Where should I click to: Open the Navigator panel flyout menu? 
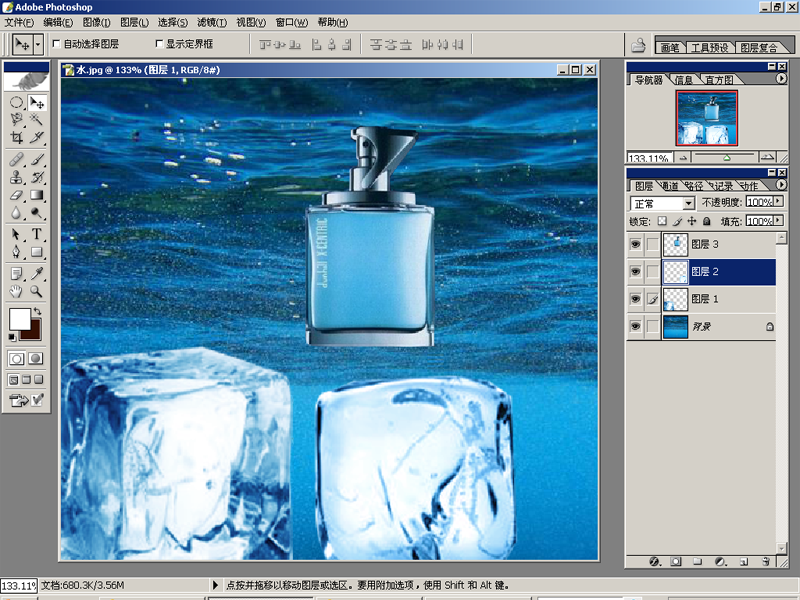781,79
